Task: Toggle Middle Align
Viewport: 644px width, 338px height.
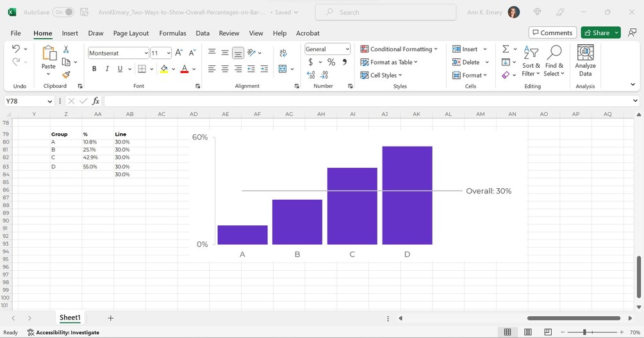Action: pos(225,52)
